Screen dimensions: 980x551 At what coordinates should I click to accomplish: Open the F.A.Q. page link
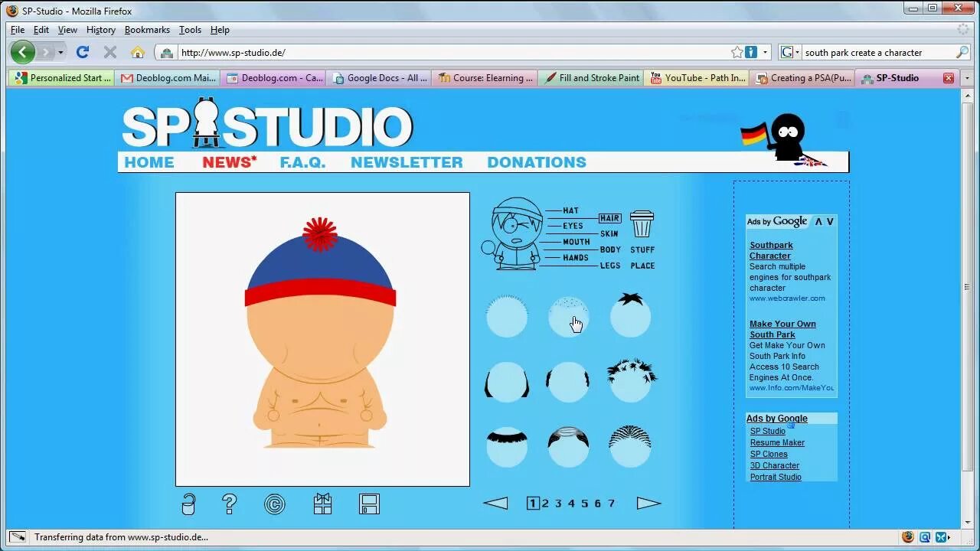[302, 162]
